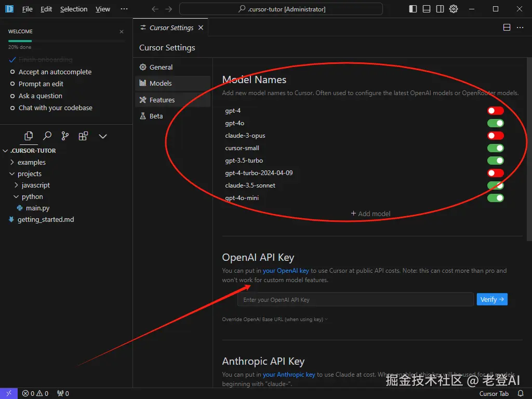Open the Selection menu
Screen dimensions: 532x399
[x=74, y=9]
